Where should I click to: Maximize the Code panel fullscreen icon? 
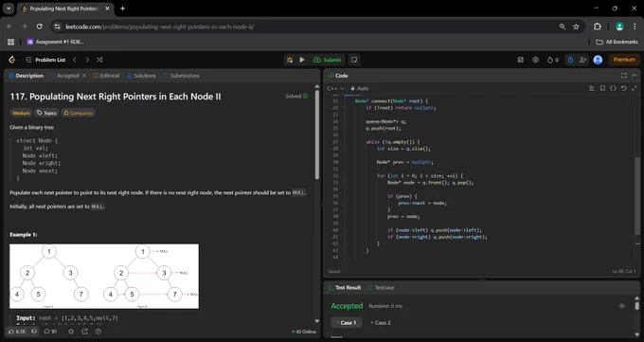pos(624,76)
